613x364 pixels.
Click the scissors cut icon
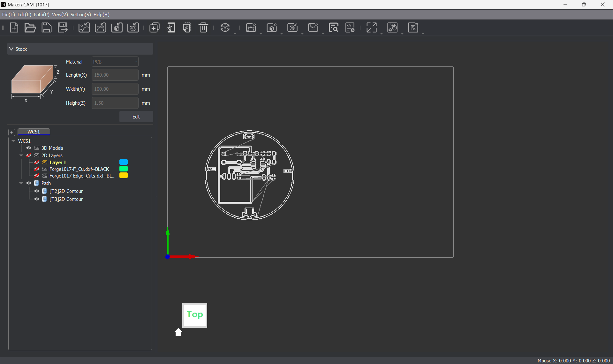[x=171, y=28]
